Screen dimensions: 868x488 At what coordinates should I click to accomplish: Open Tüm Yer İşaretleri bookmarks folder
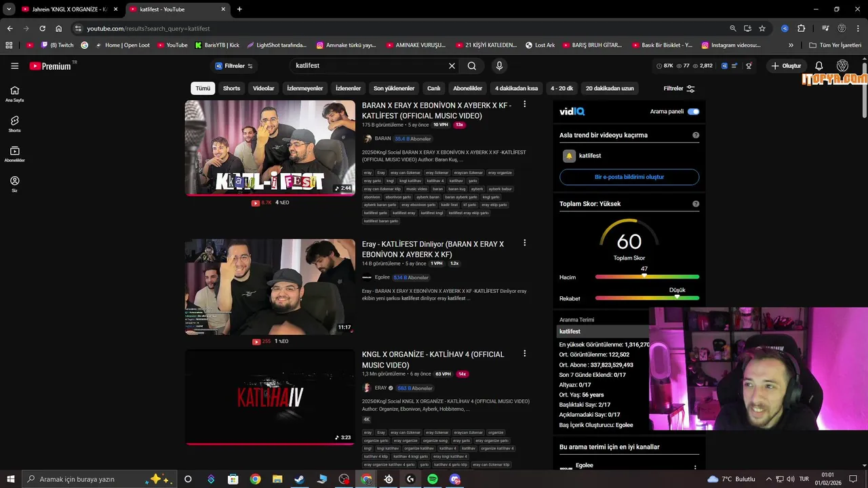tap(835, 45)
